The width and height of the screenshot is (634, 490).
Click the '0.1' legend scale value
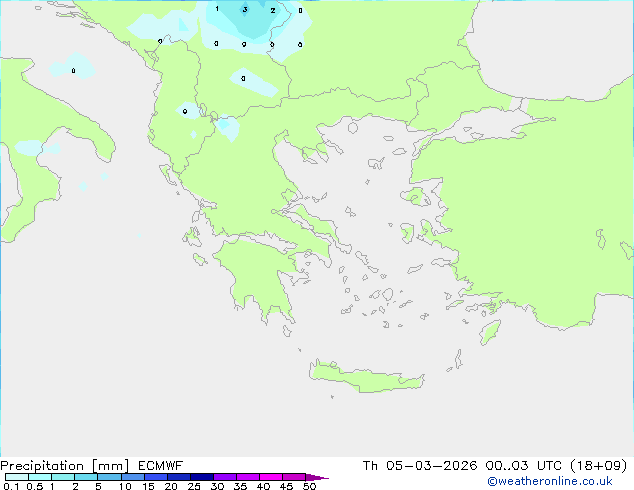(x=11, y=486)
